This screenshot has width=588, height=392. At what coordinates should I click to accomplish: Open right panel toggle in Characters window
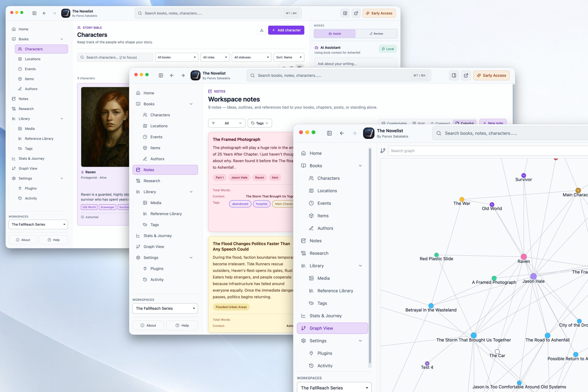(x=345, y=13)
